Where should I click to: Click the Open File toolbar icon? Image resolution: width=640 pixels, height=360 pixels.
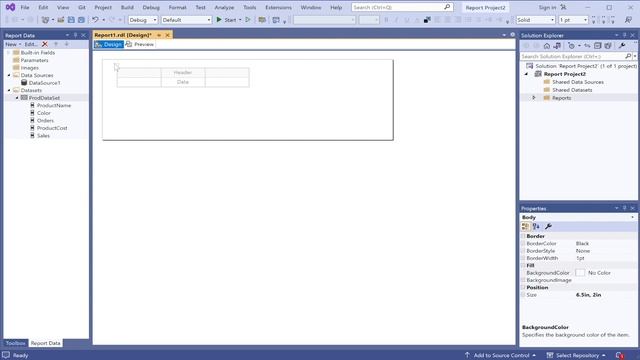click(x=61, y=20)
